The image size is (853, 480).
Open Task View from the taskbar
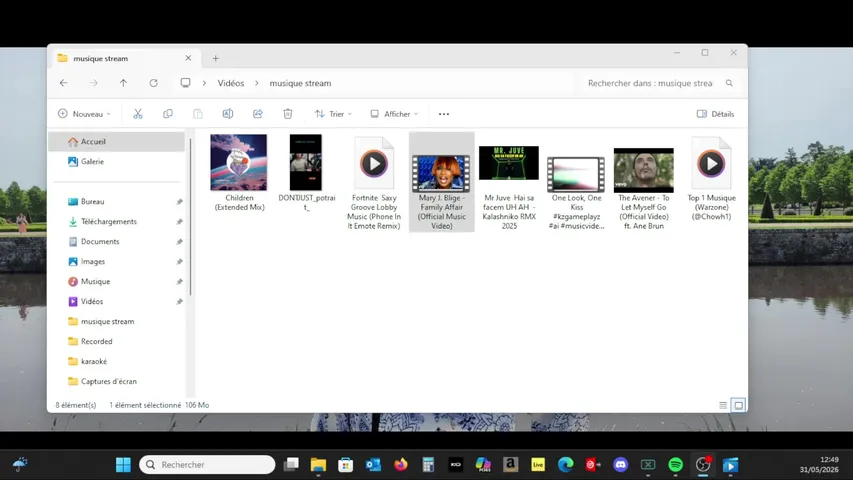click(291, 465)
